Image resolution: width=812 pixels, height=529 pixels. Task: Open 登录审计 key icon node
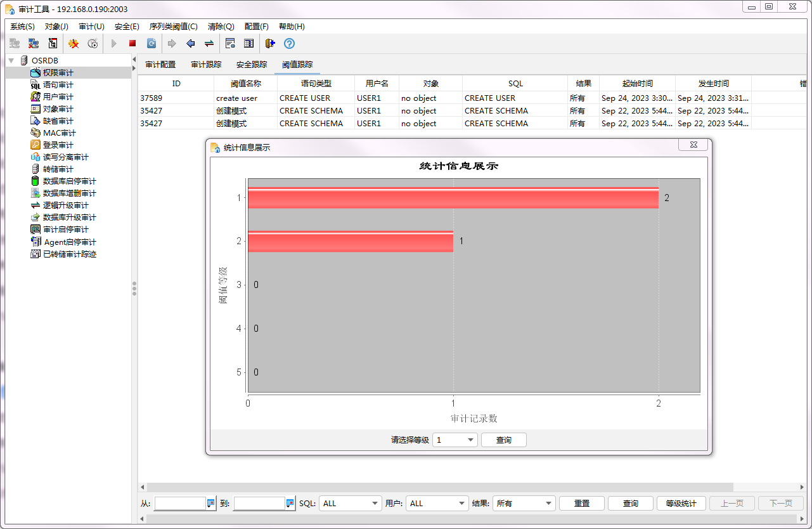(x=35, y=145)
